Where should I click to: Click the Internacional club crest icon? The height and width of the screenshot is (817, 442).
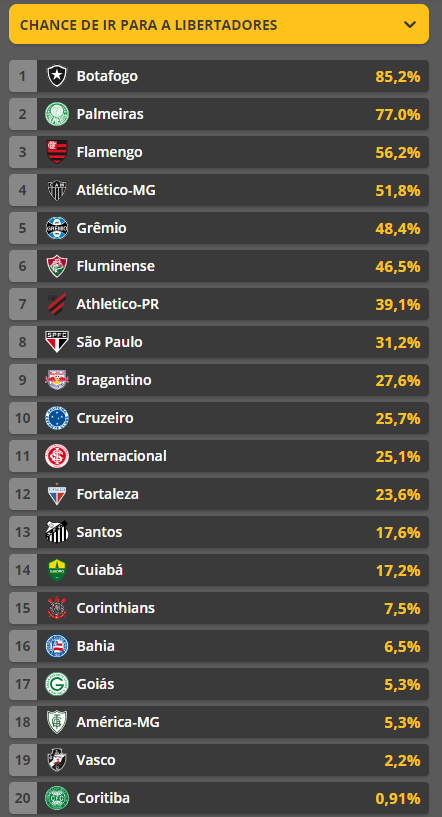(57, 456)
